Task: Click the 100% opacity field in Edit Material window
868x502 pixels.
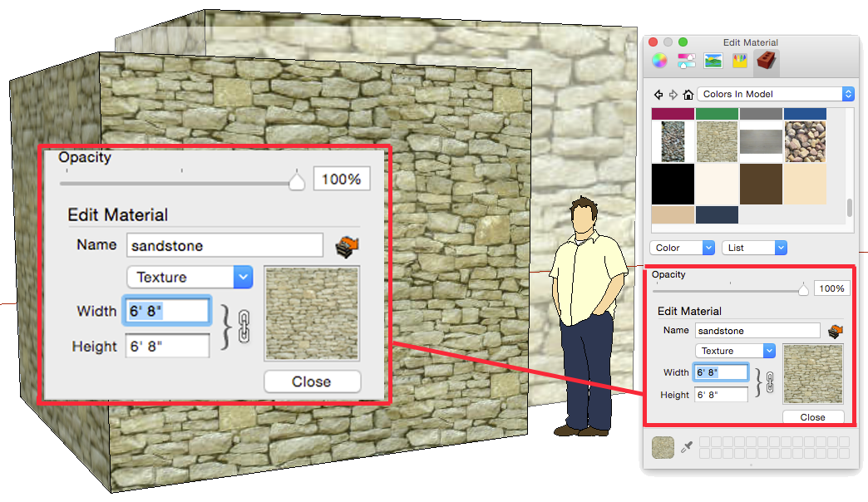Action: (831, 288)
